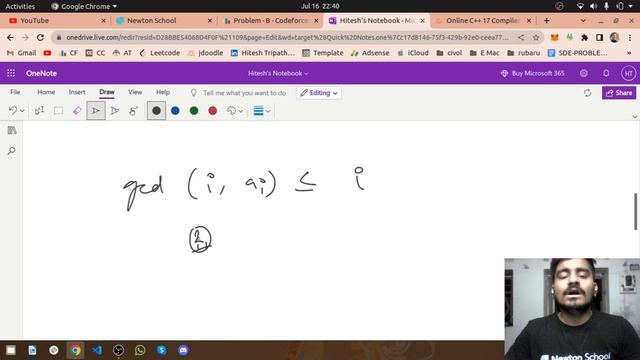Open the Editing mode dropdown

coord(319,93)
